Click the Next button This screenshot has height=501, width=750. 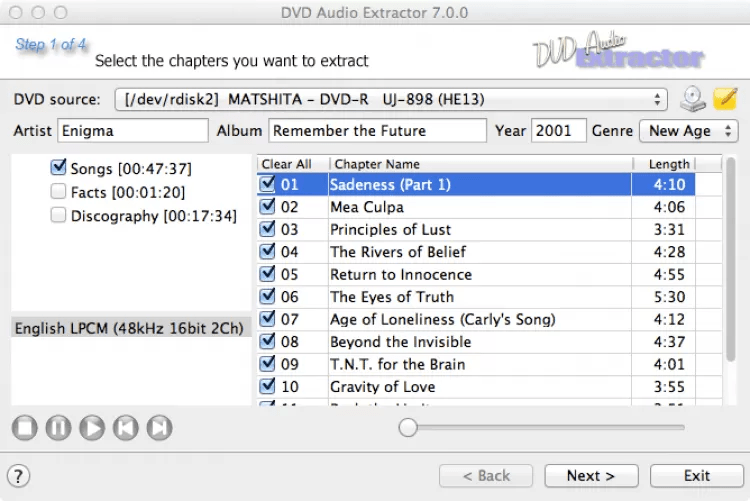click(590, 476)
